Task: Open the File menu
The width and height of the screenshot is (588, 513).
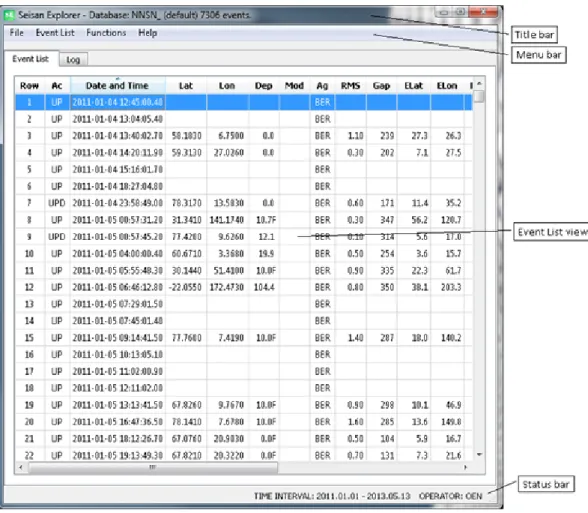Action: [16, 33]
